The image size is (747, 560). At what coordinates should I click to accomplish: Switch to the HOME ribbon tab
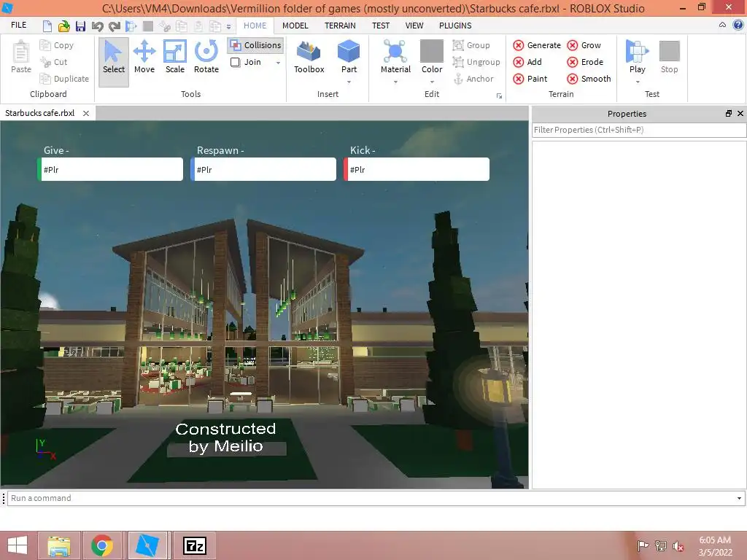[255, 26]
